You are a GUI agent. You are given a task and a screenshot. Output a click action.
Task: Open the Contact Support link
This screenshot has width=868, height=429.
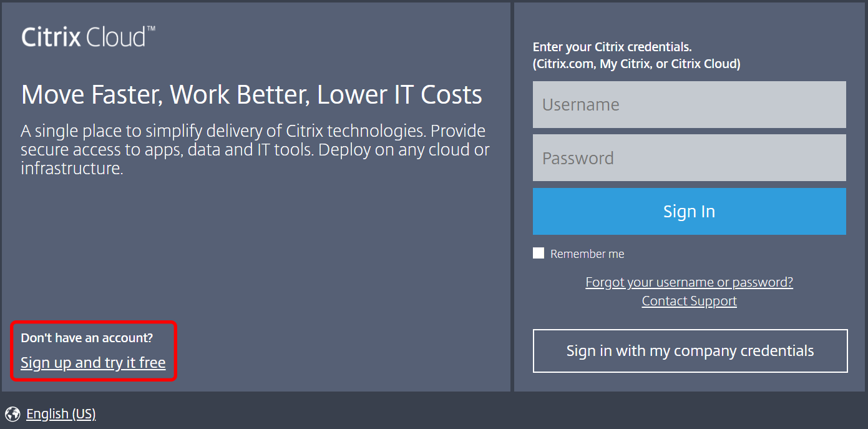click(x=689, y=301)
